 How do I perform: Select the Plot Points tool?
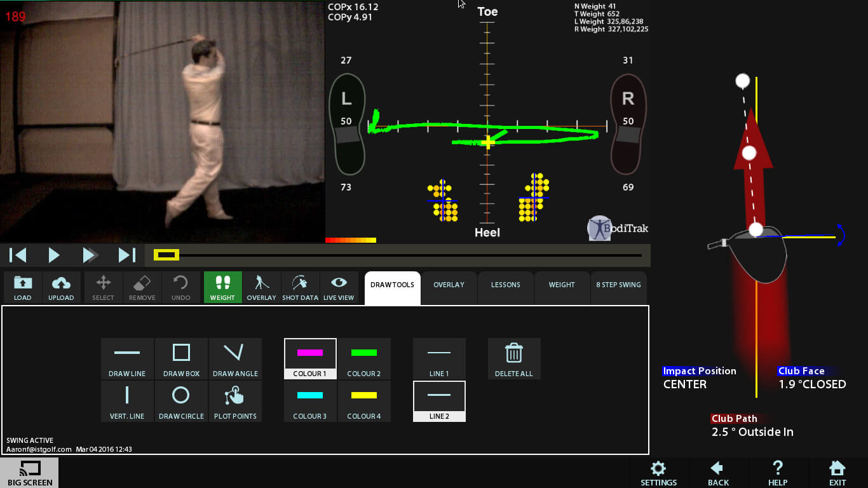pyautogui.click(x=235, y=401)
